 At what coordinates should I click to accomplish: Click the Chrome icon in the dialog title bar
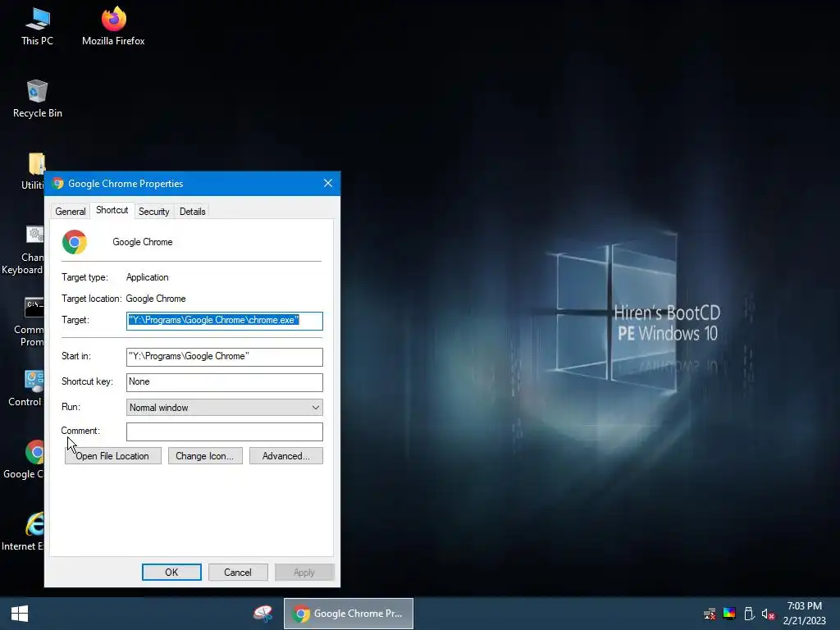point(58,183)
